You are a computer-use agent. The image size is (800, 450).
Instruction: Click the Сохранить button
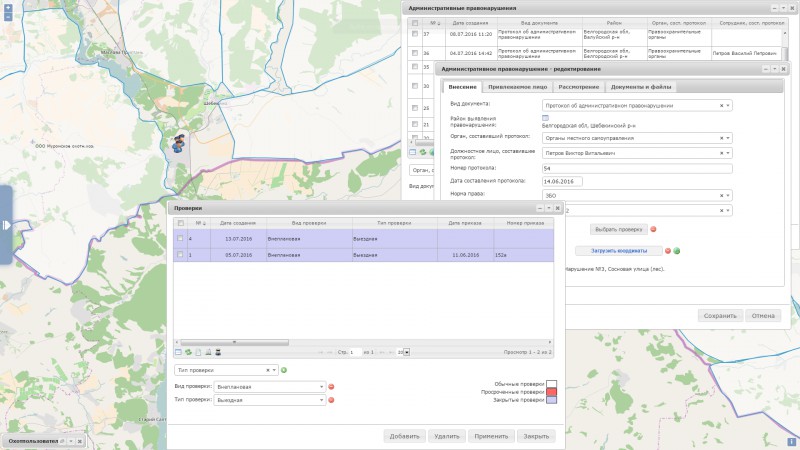tap(719, 315)
